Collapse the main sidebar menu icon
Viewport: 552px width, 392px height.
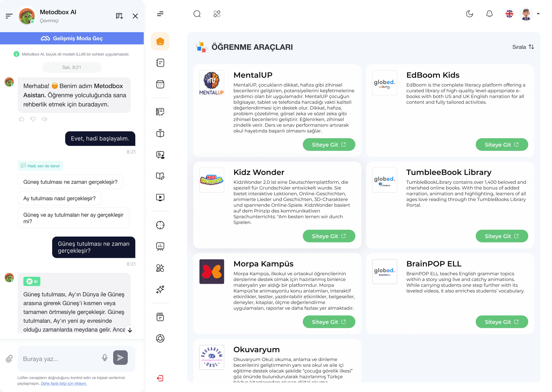[x=160, y=14]
